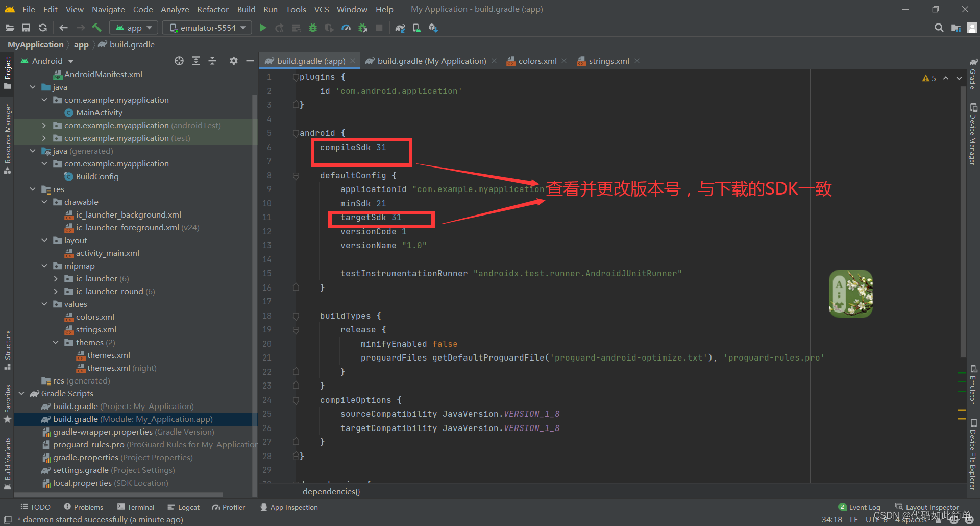The height and width of the screenshot is (526, 980).
Task: Open the App Inspection window
Action: [289, 507]
